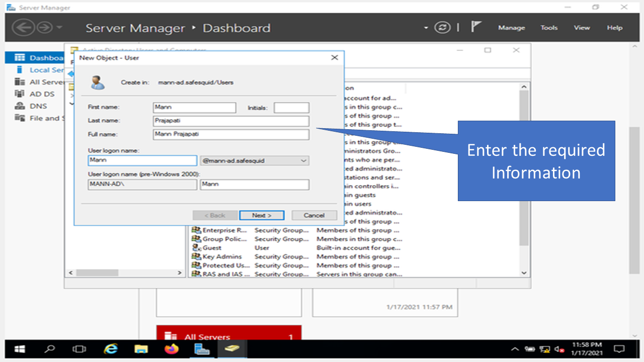This screenshot has height=362, width=644.
Task: Select the Guest user row
Action: 297,248
